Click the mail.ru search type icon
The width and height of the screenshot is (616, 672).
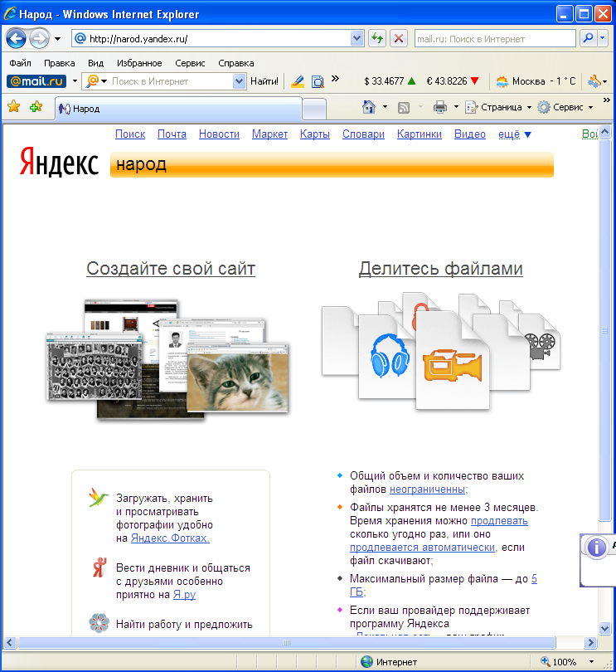92,81
